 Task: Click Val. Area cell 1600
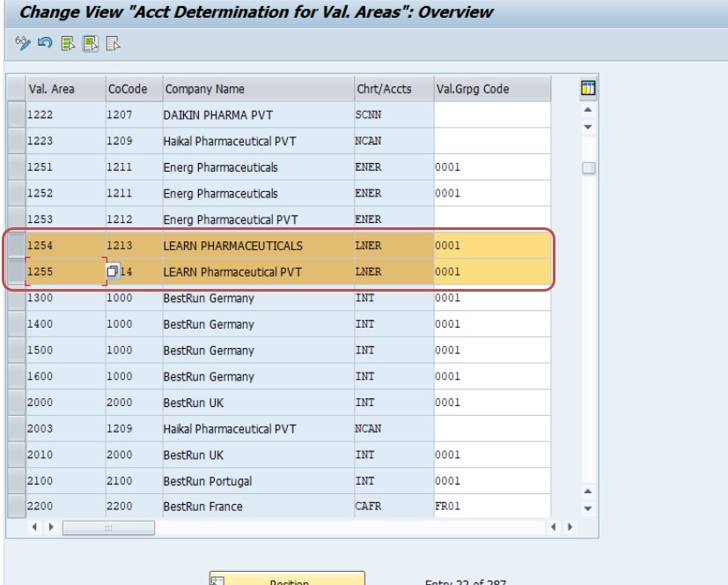pyautogui.click(x=65, y=376)
